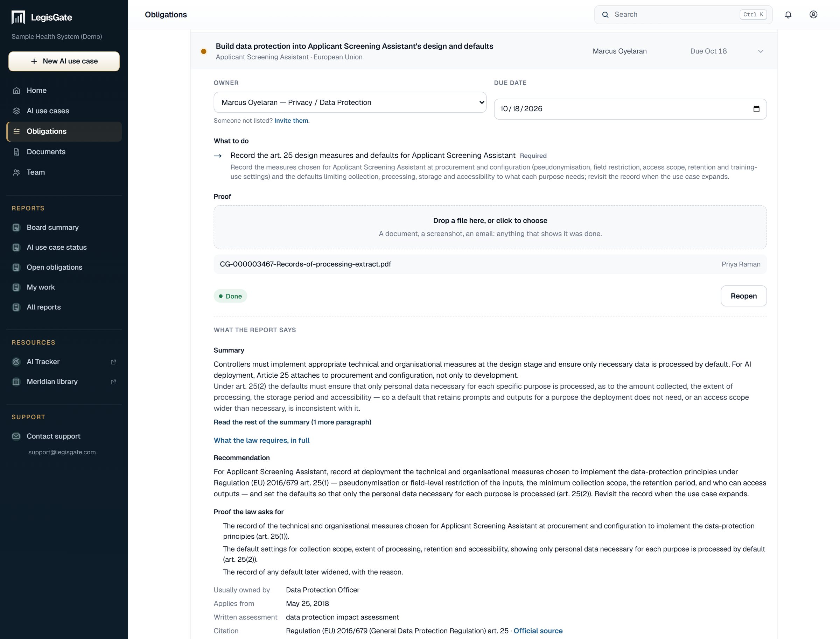
Task: Open the user account icon
Action: 813,14
